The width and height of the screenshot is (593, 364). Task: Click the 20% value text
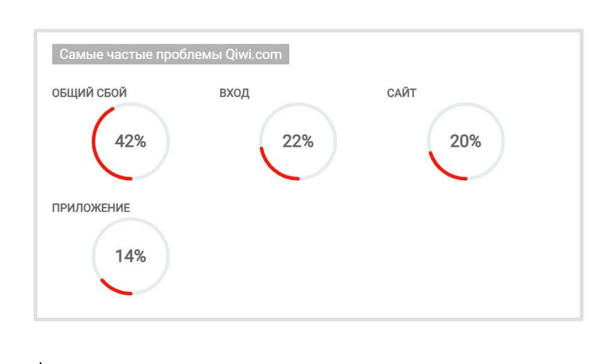(465, 142)
